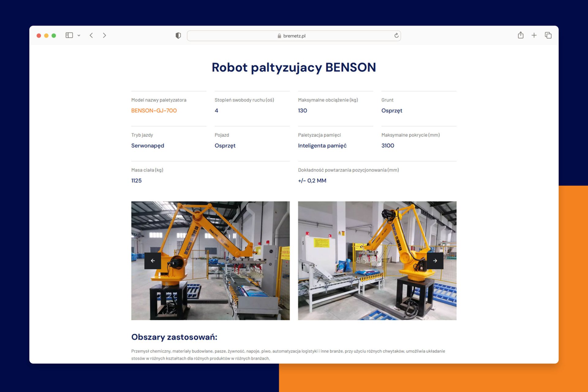
Task: Focus the bremetz.pl address bar
Action: pos(294,36)
